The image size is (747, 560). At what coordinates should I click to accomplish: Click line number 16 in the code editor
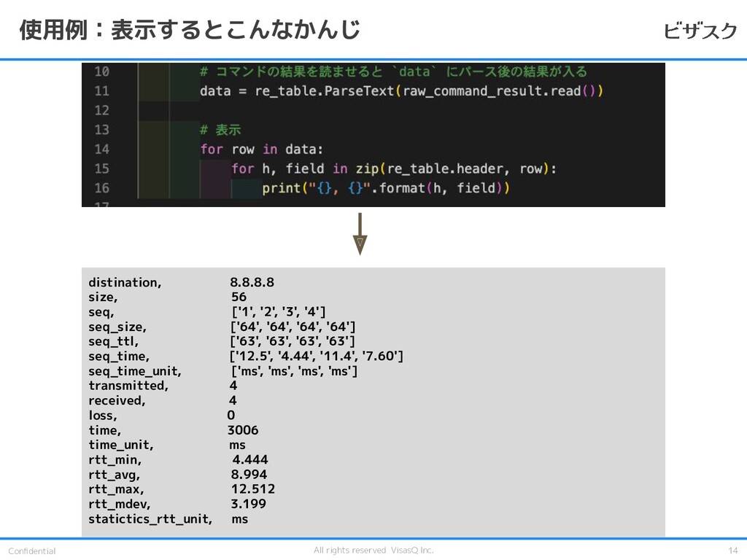pyautogui.click(x=101, y=188)
